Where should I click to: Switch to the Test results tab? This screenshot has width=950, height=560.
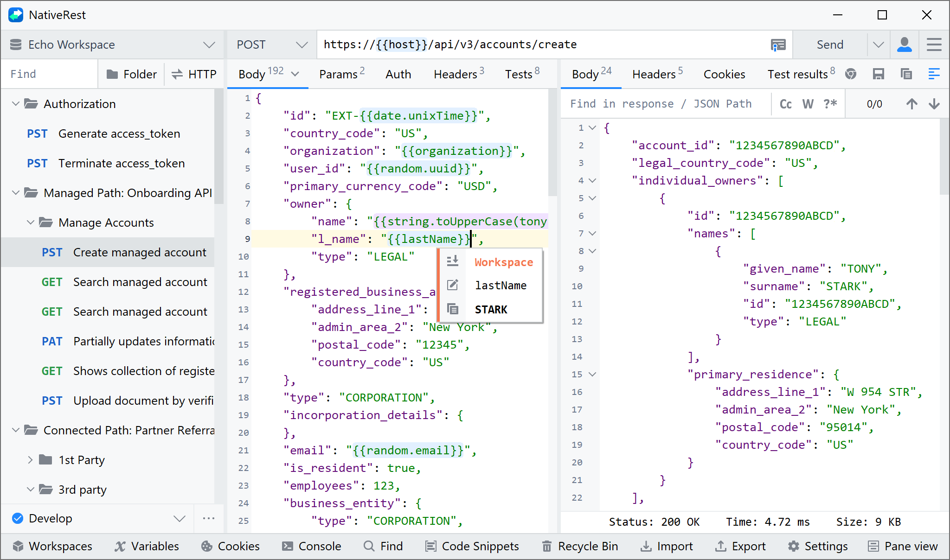797,74
